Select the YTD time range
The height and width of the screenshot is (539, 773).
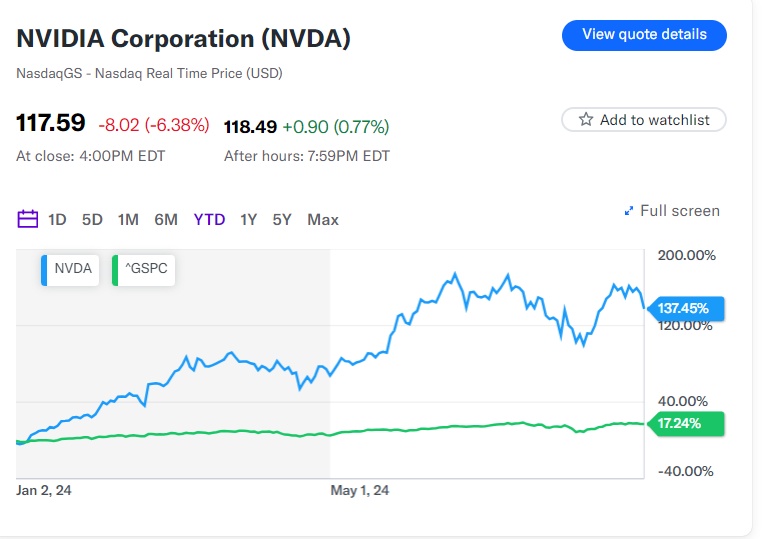pyautogui.click(x=209, y=219)
